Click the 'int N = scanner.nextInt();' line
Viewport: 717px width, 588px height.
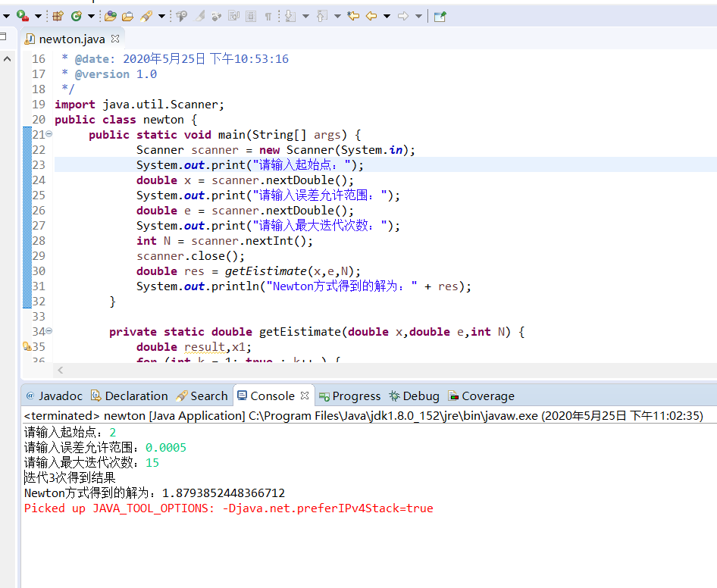224,241
